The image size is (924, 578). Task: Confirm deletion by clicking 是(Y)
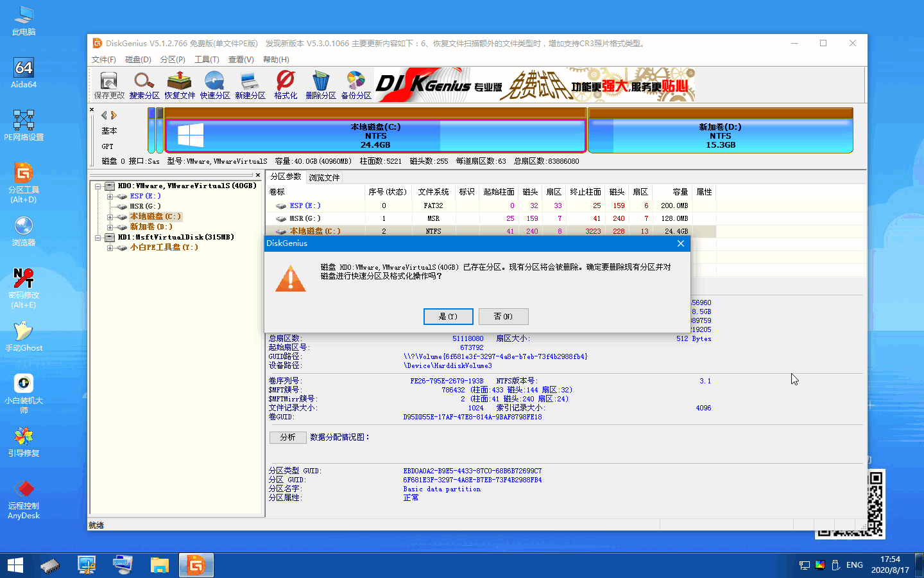[x=448, y=316]
